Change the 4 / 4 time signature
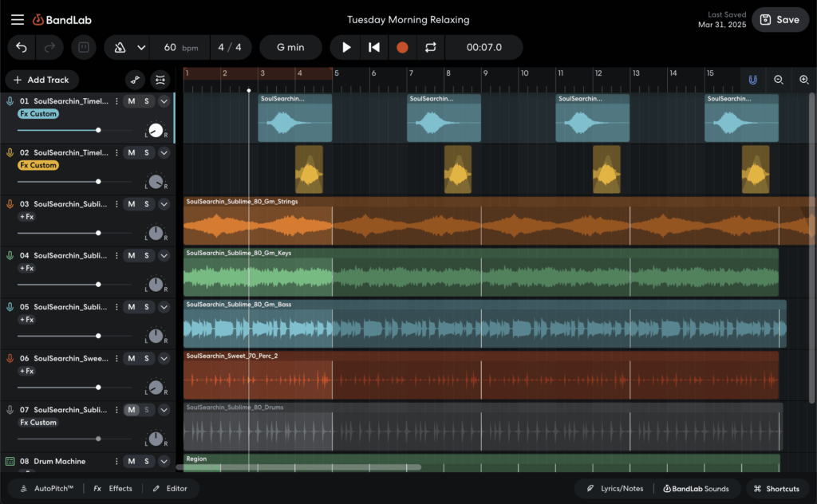817x504 pixels. coord(230,47)
